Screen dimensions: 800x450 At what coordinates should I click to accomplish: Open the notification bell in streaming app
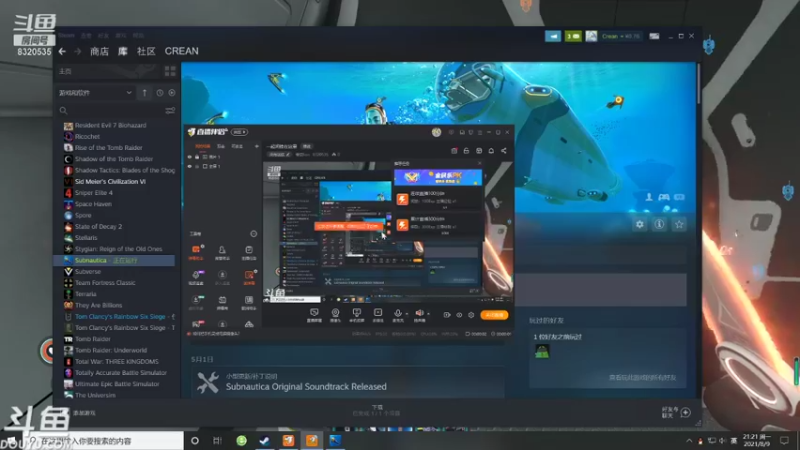(491, 151)
